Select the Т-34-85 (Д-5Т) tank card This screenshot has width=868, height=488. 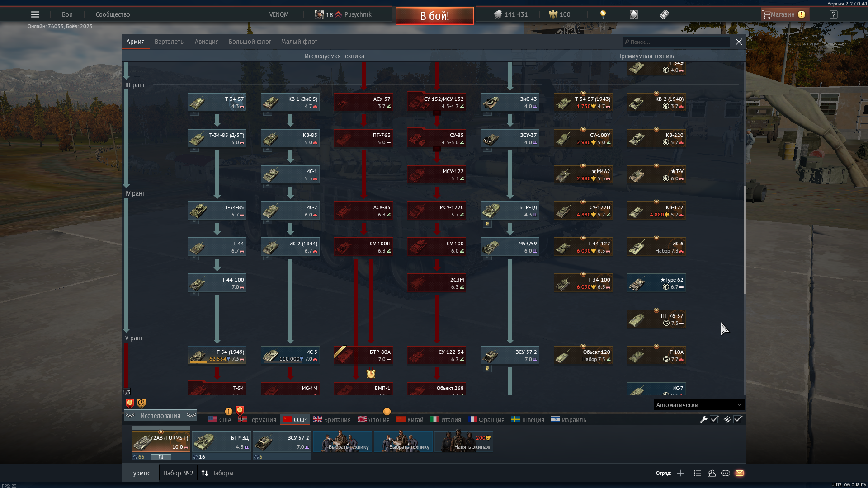point(217,138)
